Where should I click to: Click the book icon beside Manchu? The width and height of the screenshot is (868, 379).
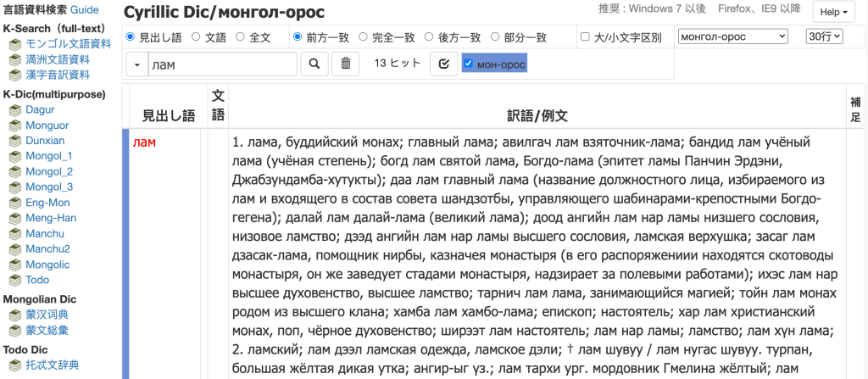14,234
